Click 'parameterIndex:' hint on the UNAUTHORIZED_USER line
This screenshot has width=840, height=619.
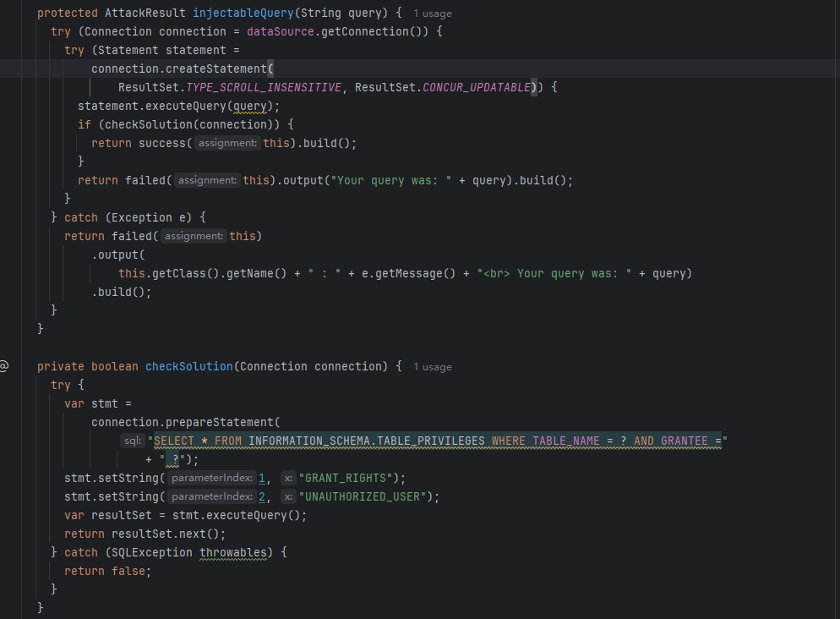[212, 497]
